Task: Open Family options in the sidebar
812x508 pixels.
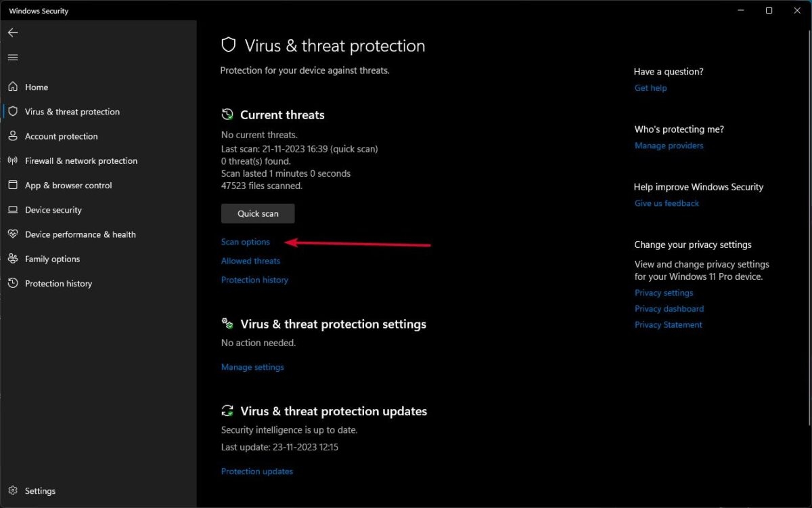Action: coord(52,259)
